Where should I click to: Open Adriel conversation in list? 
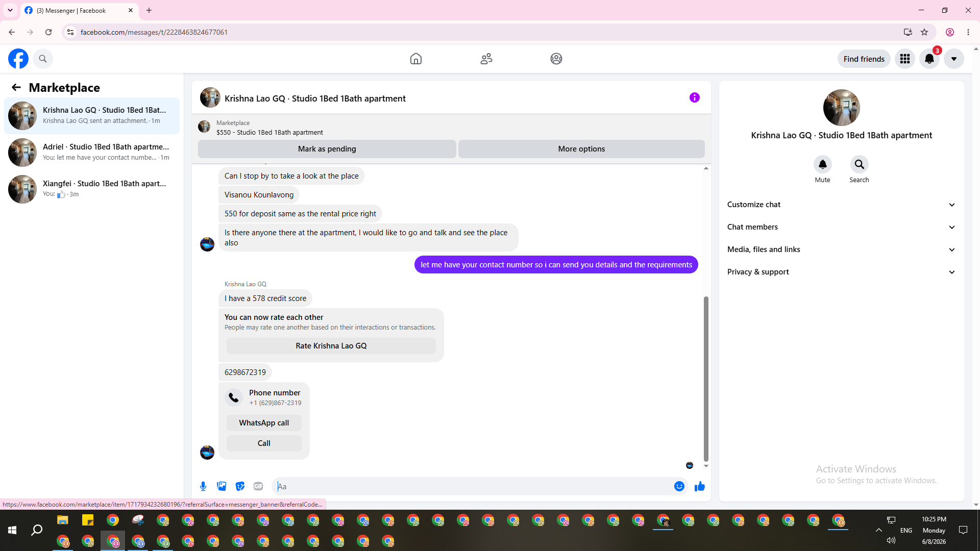[x=92, y=153]
